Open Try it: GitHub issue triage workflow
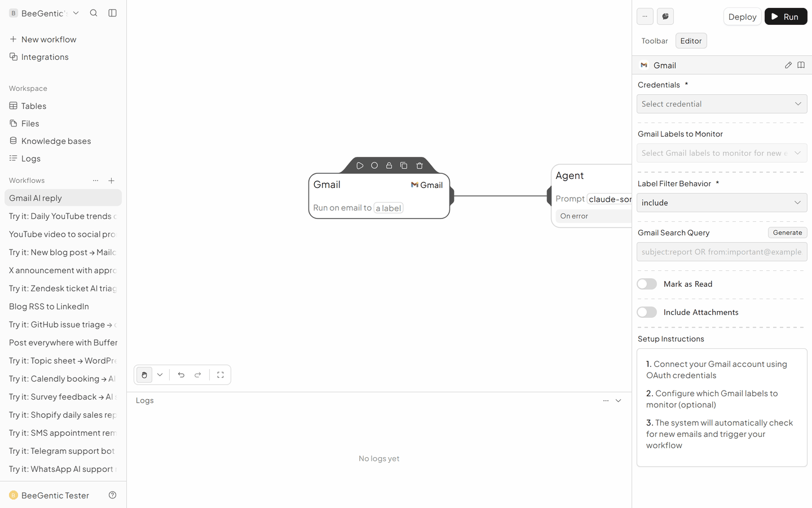 click(63, 325)
